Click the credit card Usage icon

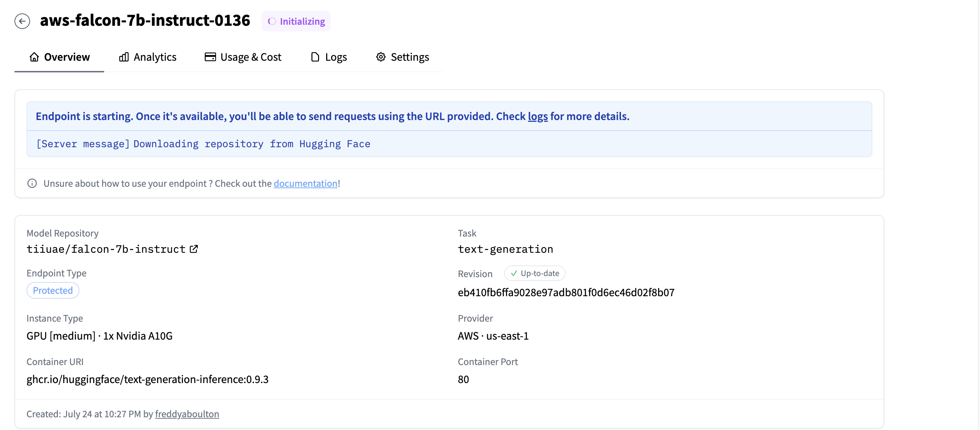pyautogui.click(x=210, y=57)
